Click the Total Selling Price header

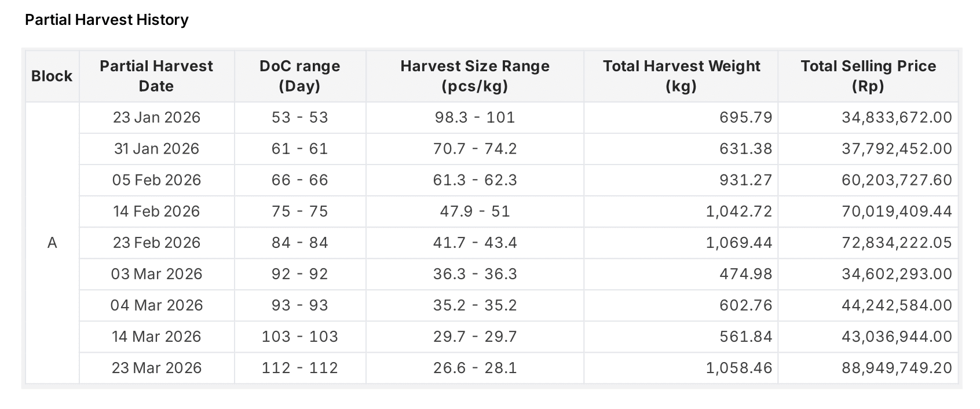pyautogui.click(x=868, y=76)
